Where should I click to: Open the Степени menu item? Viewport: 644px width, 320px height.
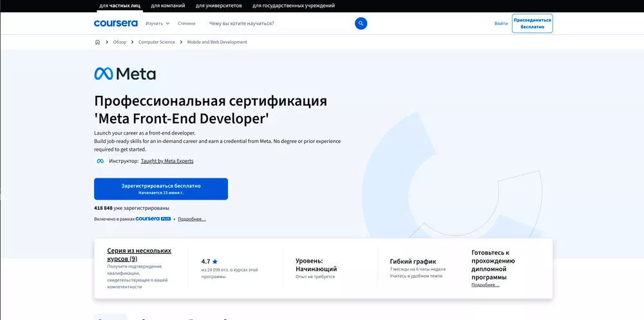click(x=187, y=23)
